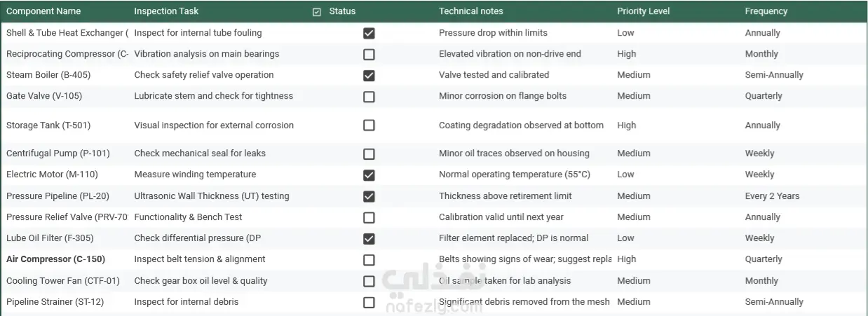Toggle the Pressure Pipeline status checkbox

[x=369, y=196]
